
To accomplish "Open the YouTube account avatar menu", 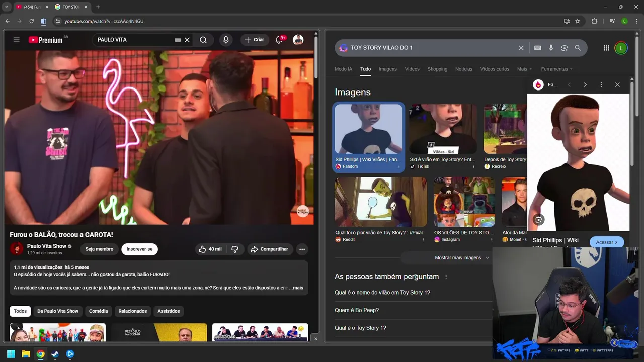I will point(298,40).
